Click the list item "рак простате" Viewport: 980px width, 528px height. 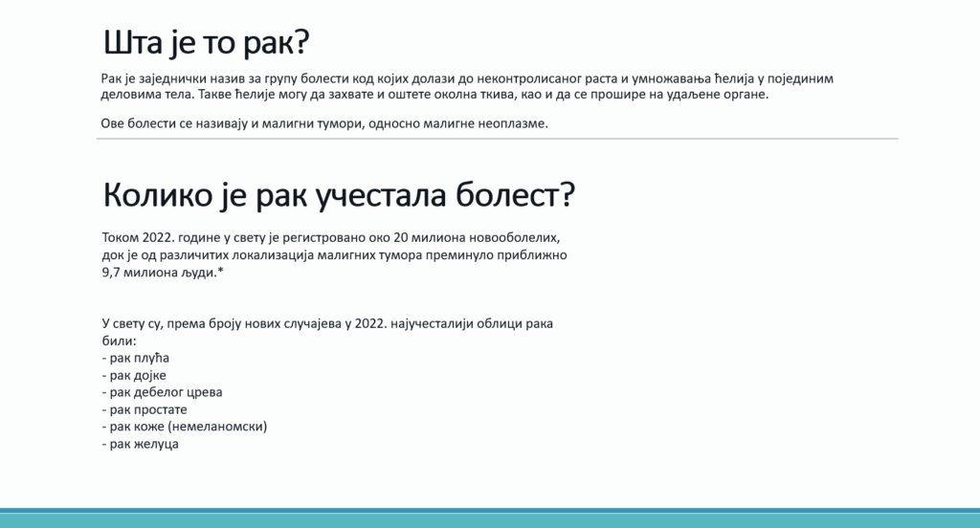(150, 409)
